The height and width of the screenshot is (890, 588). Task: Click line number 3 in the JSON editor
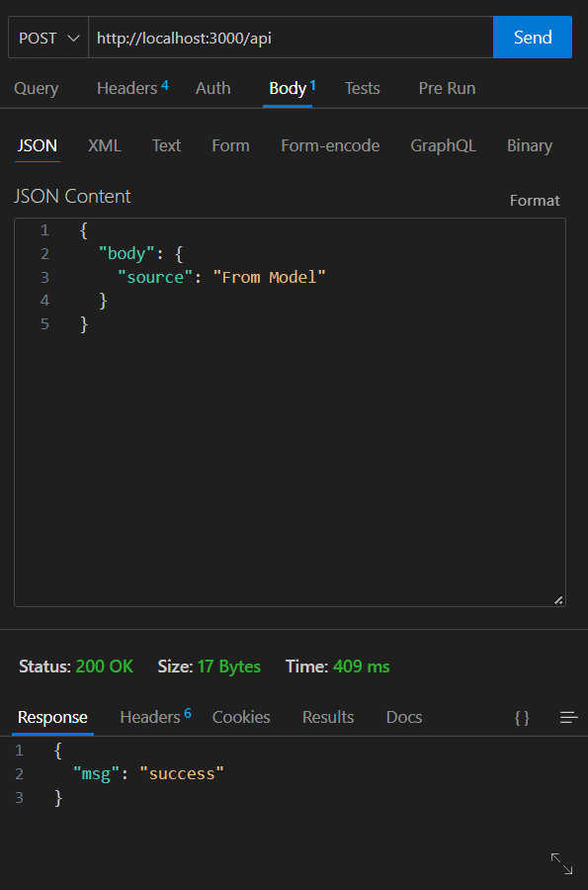coord(44,277)
